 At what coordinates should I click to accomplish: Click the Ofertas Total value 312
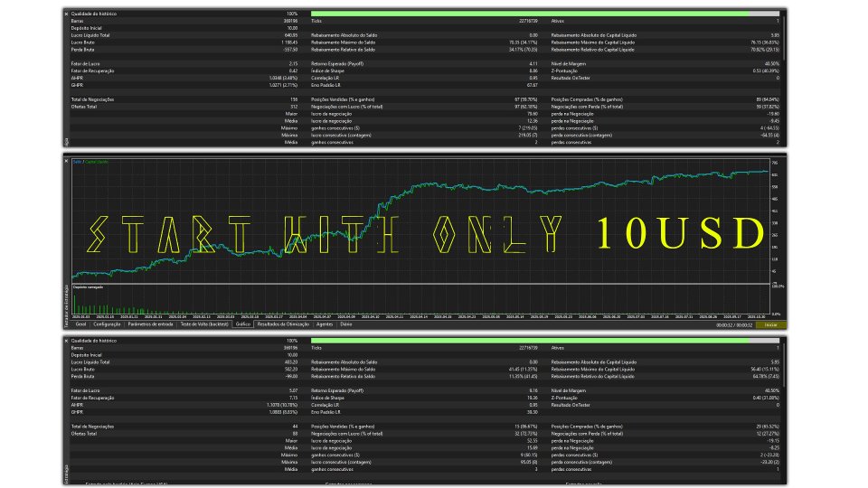click(294, 107)
